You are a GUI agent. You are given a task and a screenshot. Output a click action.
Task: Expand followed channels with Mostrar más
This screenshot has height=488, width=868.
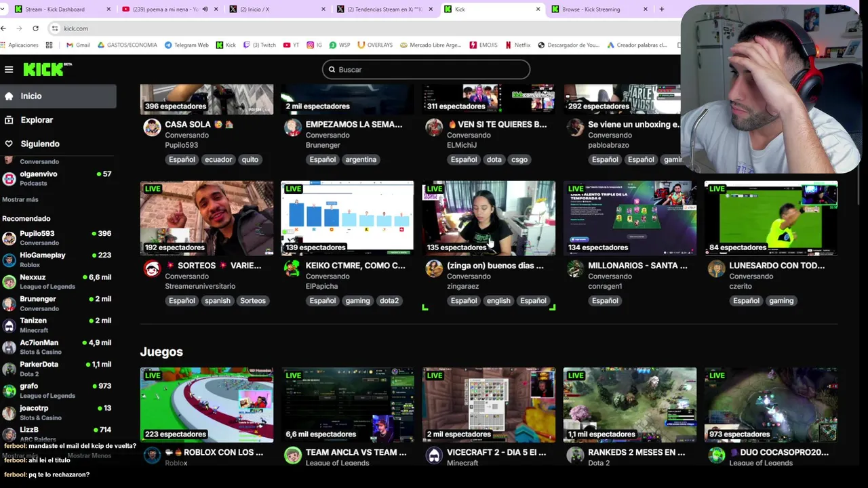pos(20,199)
